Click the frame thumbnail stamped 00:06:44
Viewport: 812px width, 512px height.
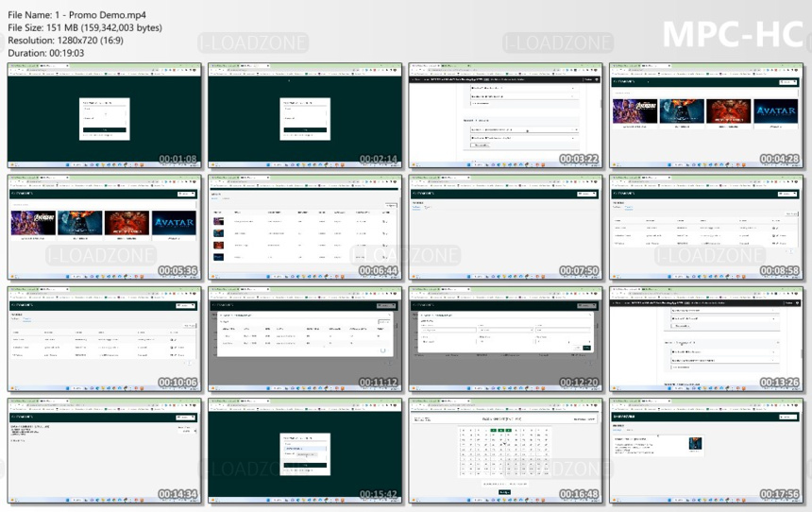[305, 228]
